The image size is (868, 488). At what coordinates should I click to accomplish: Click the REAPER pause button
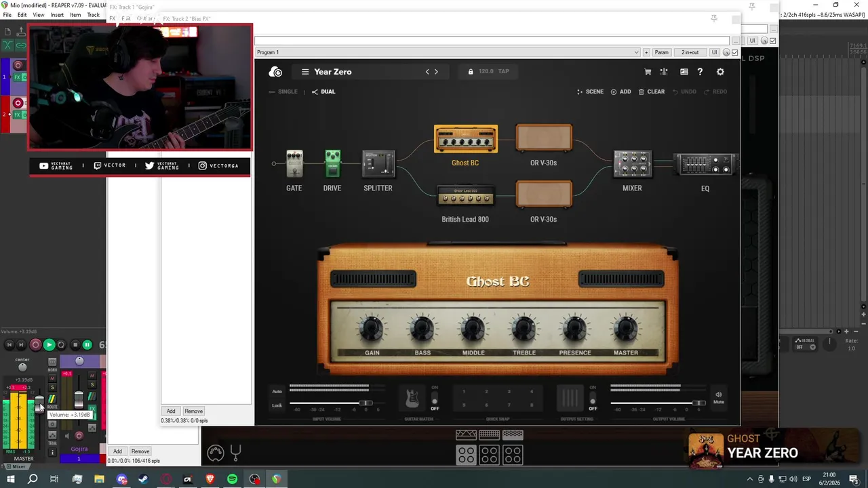click(87, 345)
